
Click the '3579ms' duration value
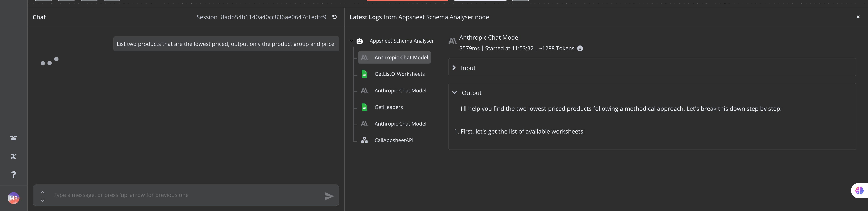click(469, 48)
